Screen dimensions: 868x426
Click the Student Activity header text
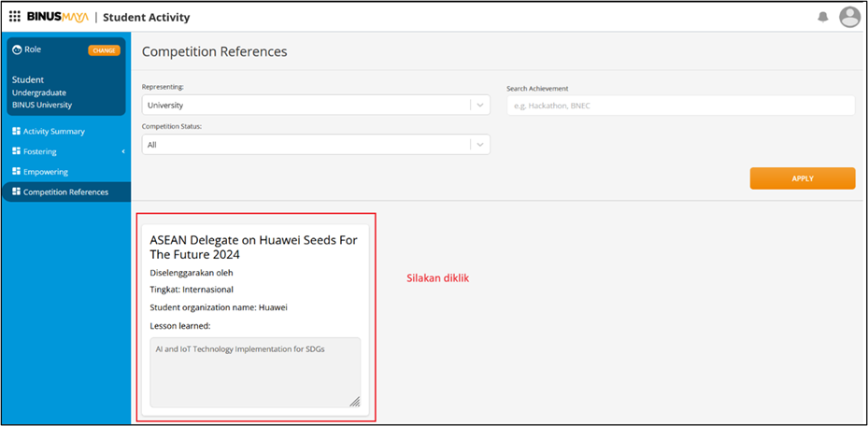point(146,17)
